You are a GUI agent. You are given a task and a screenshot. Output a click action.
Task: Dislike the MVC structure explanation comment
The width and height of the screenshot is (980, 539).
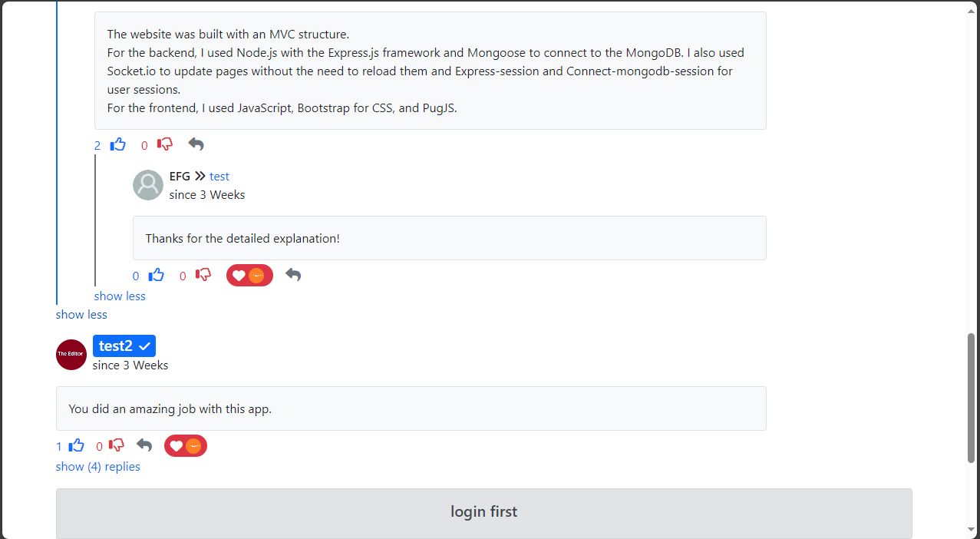pos(164,144)
